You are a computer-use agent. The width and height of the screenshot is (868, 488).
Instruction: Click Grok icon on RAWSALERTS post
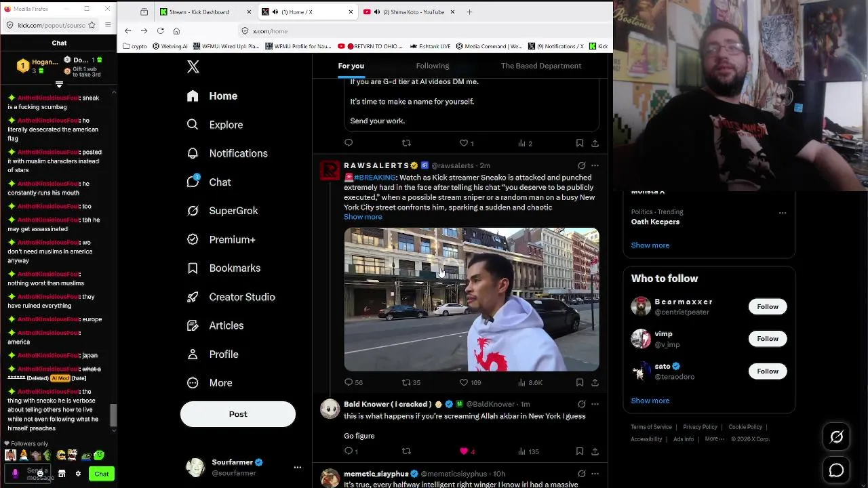[x=581, y=165]
